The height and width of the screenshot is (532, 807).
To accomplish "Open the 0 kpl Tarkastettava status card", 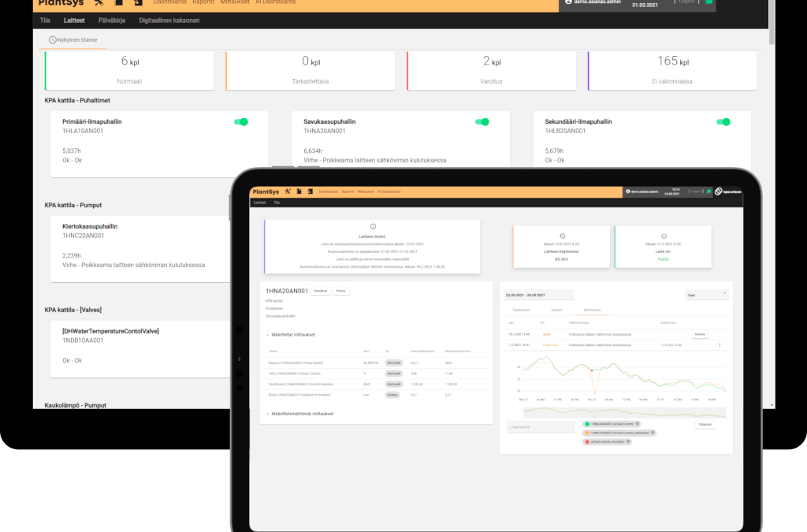I will pyautogui.click(x=311, y=70).
